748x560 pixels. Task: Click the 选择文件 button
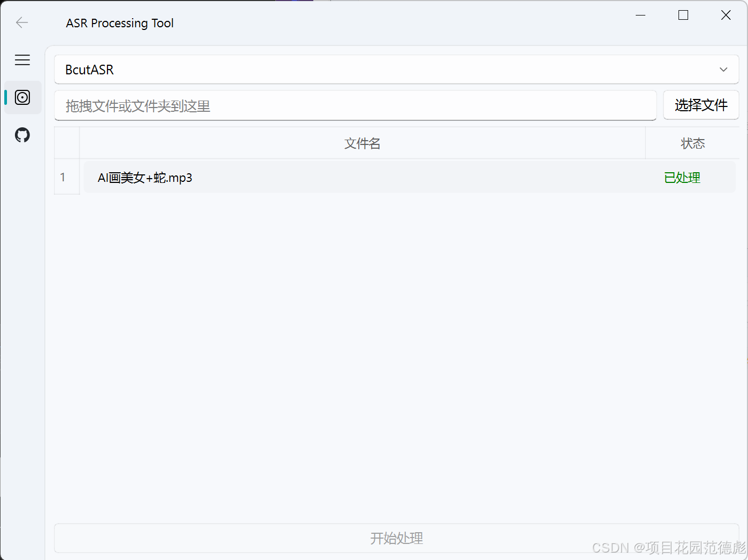pyautogui.click(x=701, y=105)
